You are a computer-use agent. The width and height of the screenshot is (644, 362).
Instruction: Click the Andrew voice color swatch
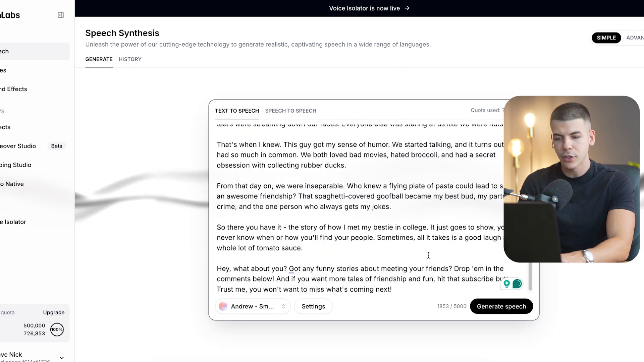click(x=223, y=306)
